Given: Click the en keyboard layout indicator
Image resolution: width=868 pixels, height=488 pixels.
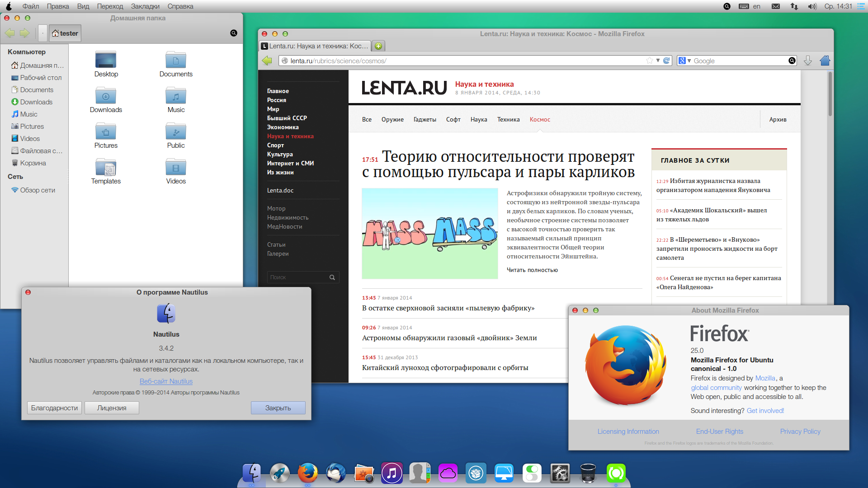Looking at the screenshot, I should tap(756, 6).
